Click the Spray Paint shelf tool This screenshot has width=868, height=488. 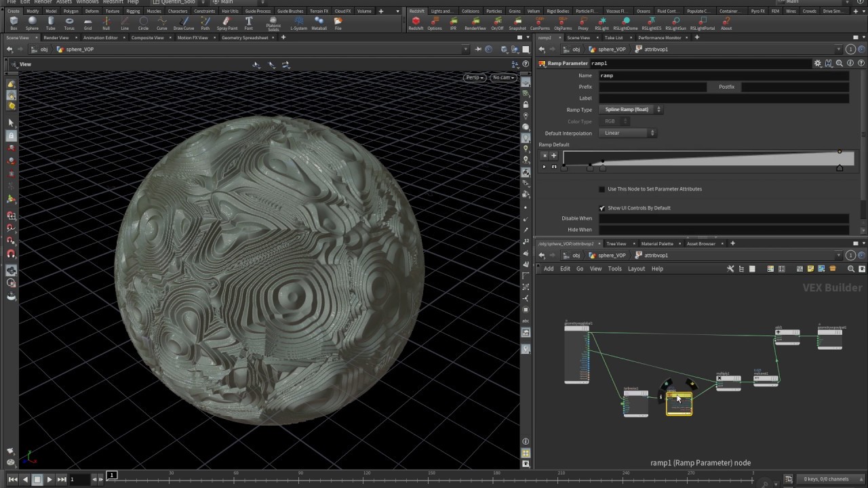coord(227,23)
